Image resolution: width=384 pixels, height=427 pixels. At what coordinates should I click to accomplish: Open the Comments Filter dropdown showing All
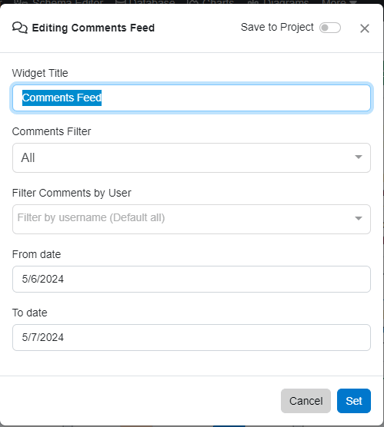(191, 158)
